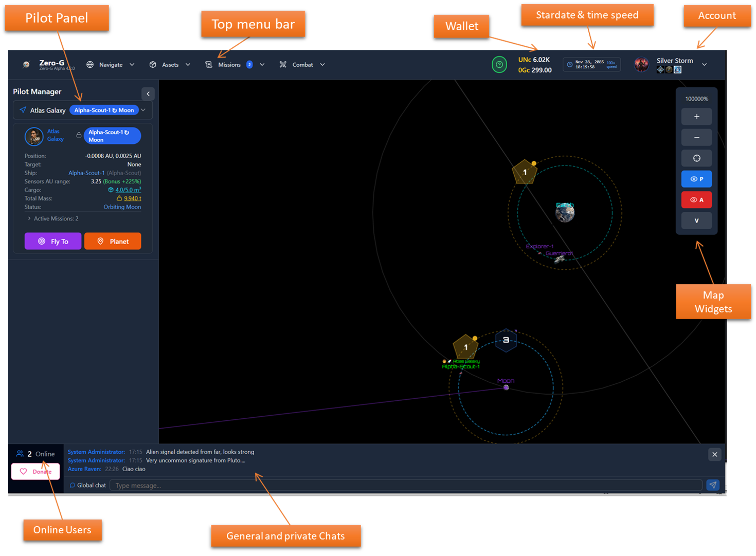Open the Silver Storm account dropdown
The width and height of the screenshot is (756, 556).
pyautogui.click(x=704, y=65)
